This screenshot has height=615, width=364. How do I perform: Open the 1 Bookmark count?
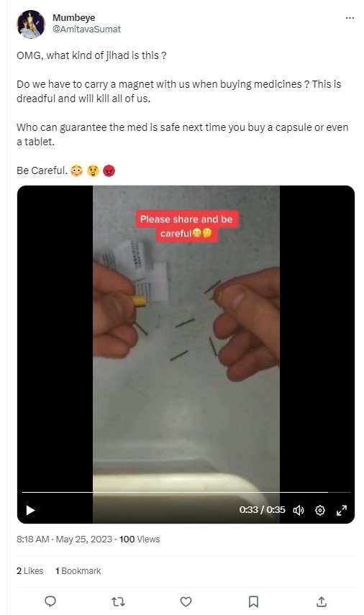click(78, 570)
